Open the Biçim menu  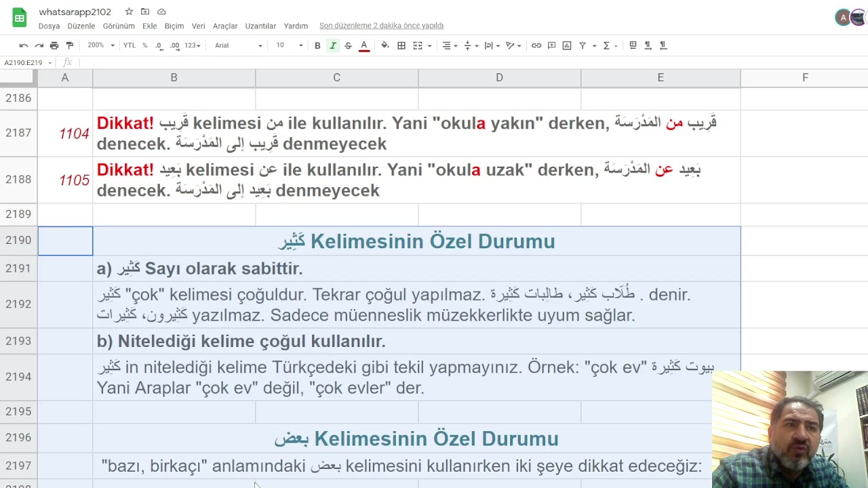(174, 26)
